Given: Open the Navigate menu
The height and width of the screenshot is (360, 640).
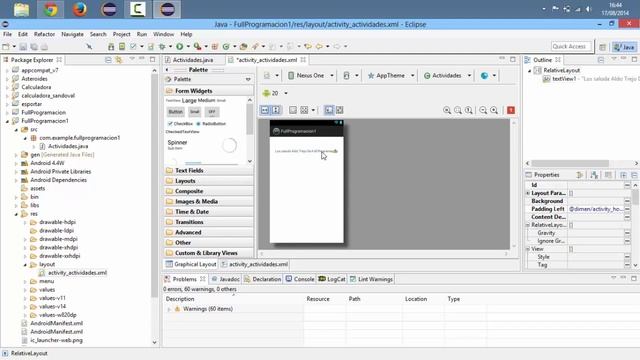Looking at the screenshot, I should pos(72,34).
